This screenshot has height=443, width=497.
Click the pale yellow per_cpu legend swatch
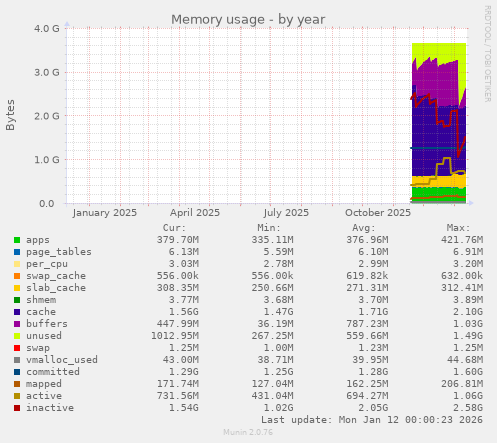pyautogui.click(x=17, y=264)
